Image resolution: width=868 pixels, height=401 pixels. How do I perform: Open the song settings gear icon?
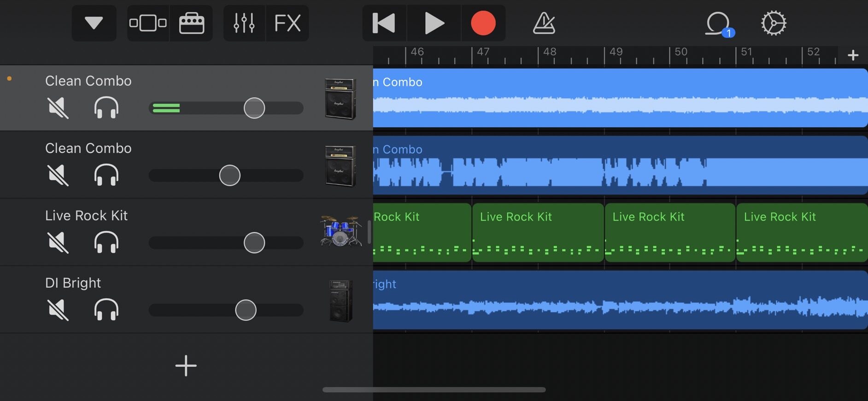(773, 24)
